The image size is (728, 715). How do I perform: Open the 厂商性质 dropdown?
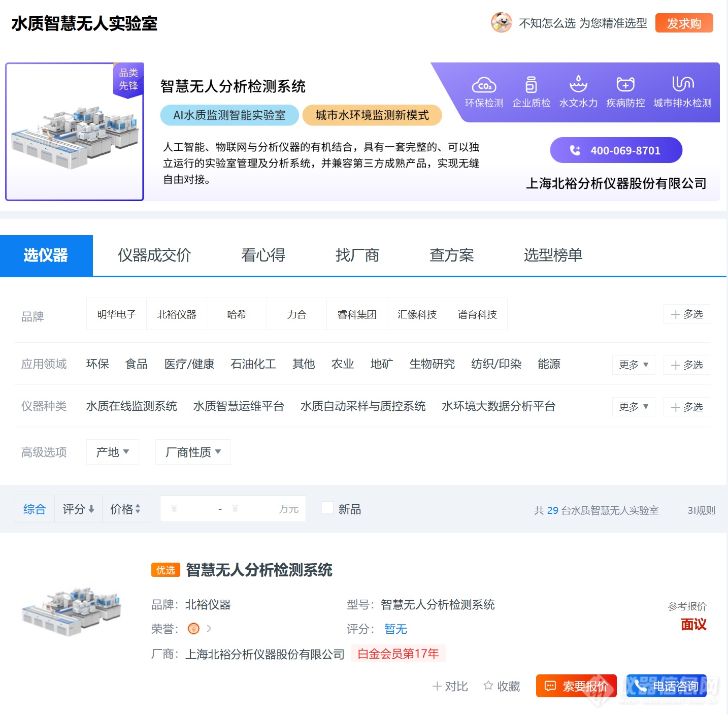pos(193,452)
